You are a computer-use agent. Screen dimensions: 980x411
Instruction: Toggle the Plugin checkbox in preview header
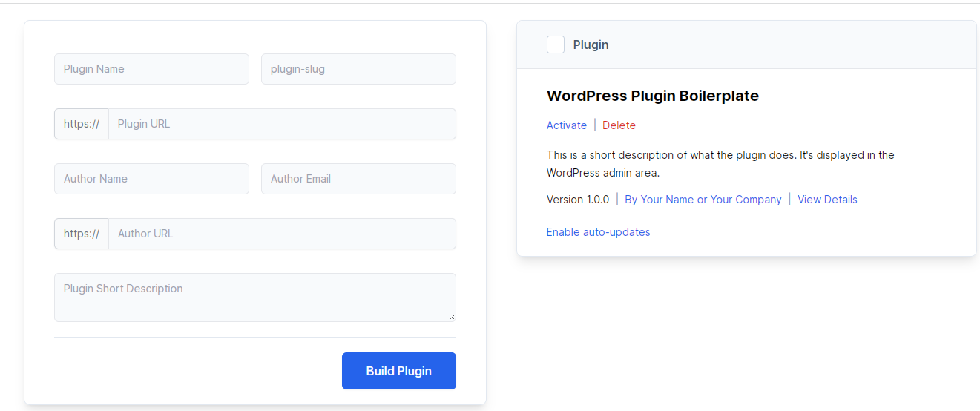tap(556, 45)
